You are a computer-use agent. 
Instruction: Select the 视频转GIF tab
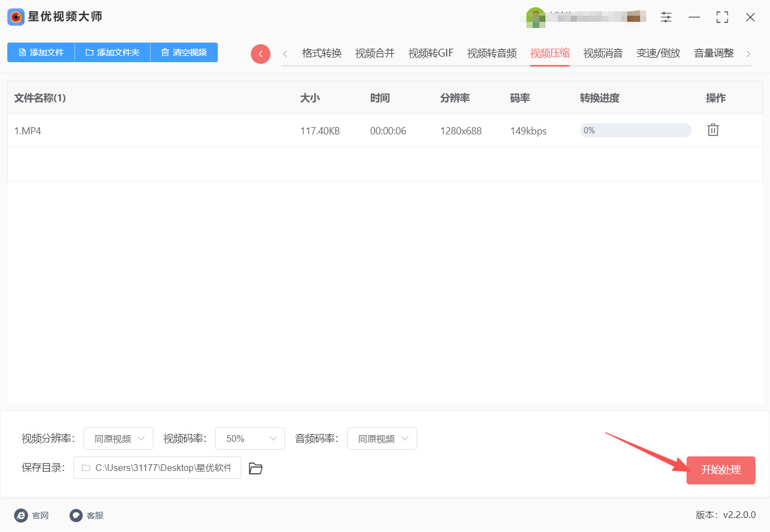point(430,52)
